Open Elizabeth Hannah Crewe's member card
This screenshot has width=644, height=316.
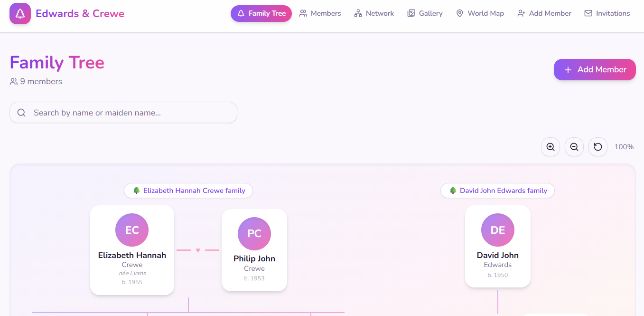click(132, 250)
